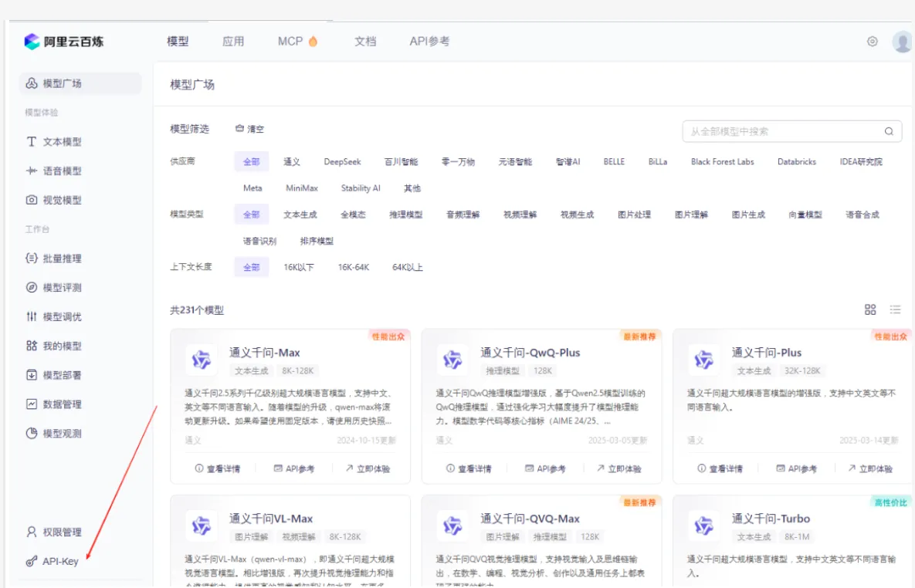915x588 pixels.
Task: Open the 应用 top navigation tab
Action: point(233,42)
